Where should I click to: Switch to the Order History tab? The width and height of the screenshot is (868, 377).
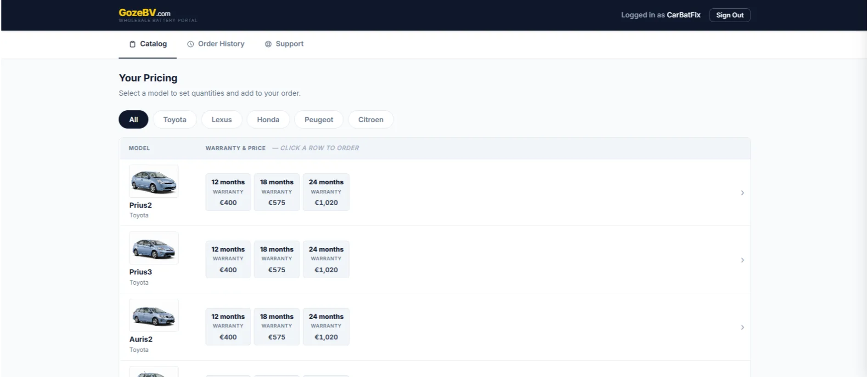216,44
